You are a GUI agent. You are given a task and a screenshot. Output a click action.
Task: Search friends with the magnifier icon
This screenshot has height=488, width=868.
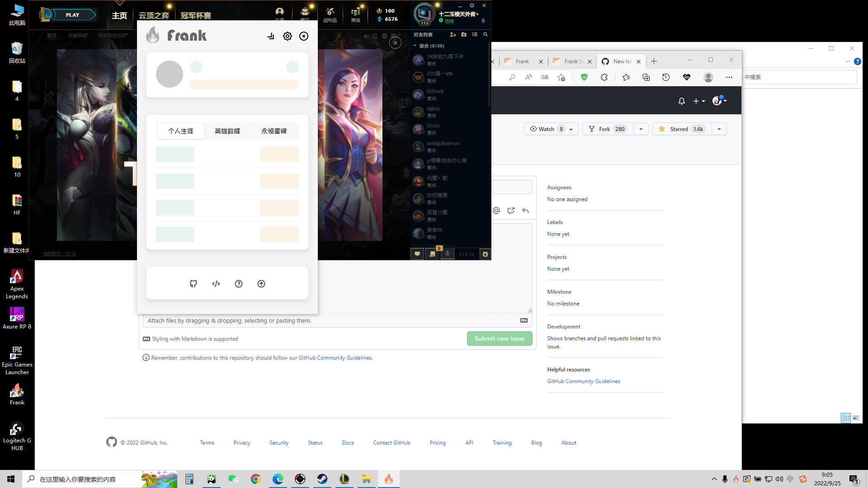pyautogui.click(x=486, y=34)
